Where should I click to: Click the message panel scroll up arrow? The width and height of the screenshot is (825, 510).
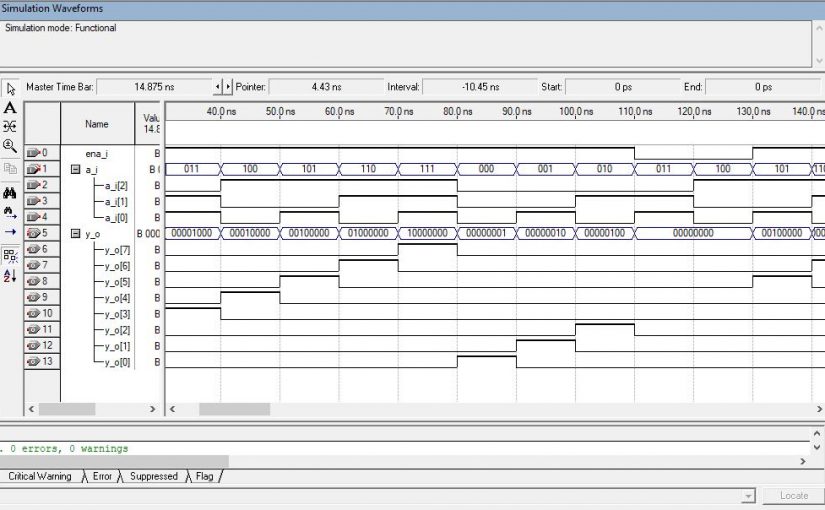coord(817,434)
